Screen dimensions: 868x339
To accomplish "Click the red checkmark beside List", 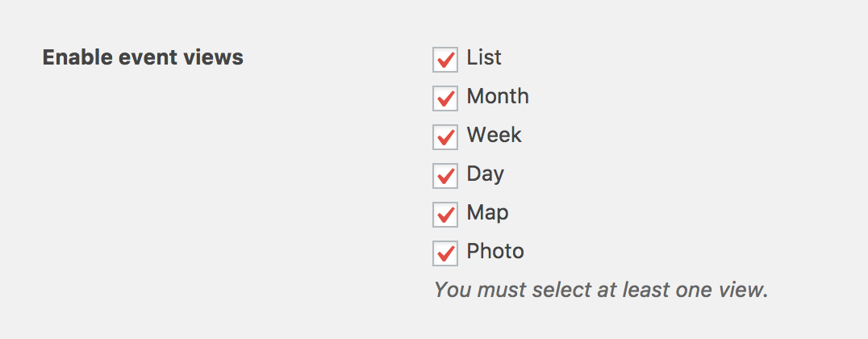I will tap(446, 60).
